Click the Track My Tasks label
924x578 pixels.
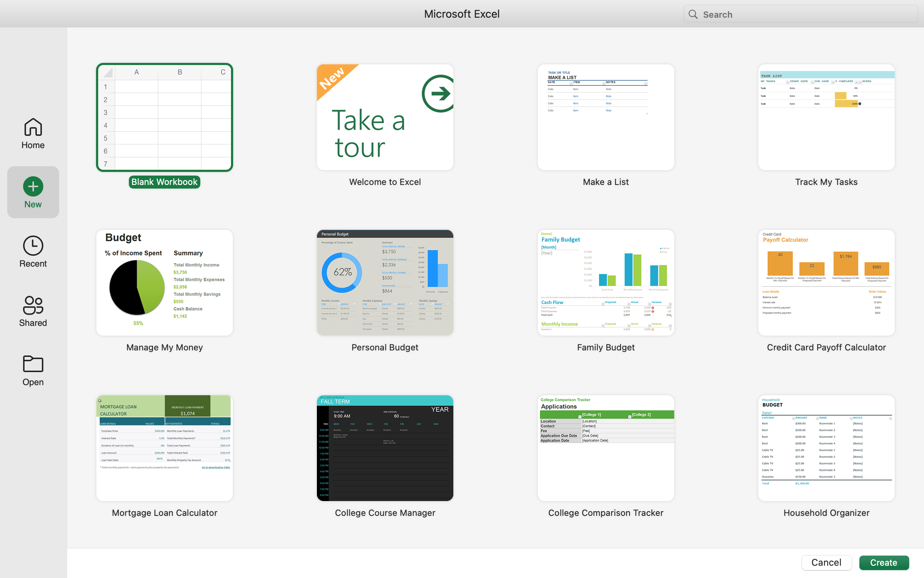(826, 182)
